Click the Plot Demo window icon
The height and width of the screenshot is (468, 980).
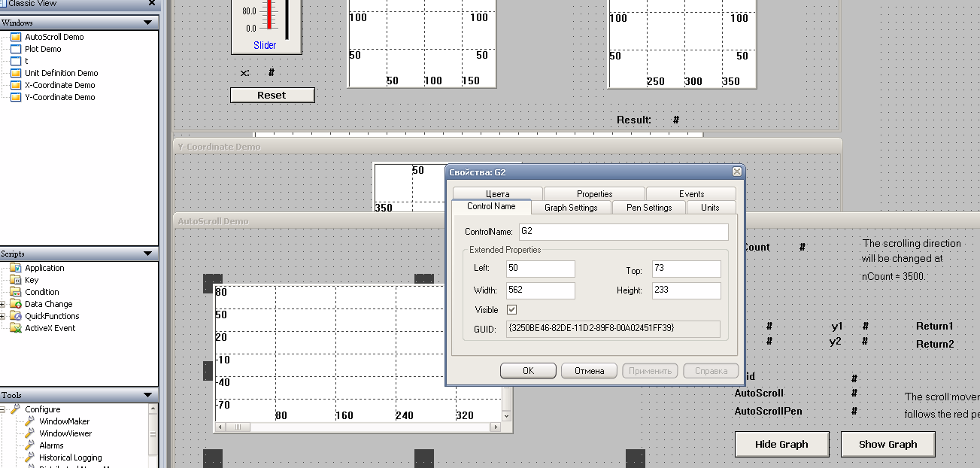[x=15, y=49]
